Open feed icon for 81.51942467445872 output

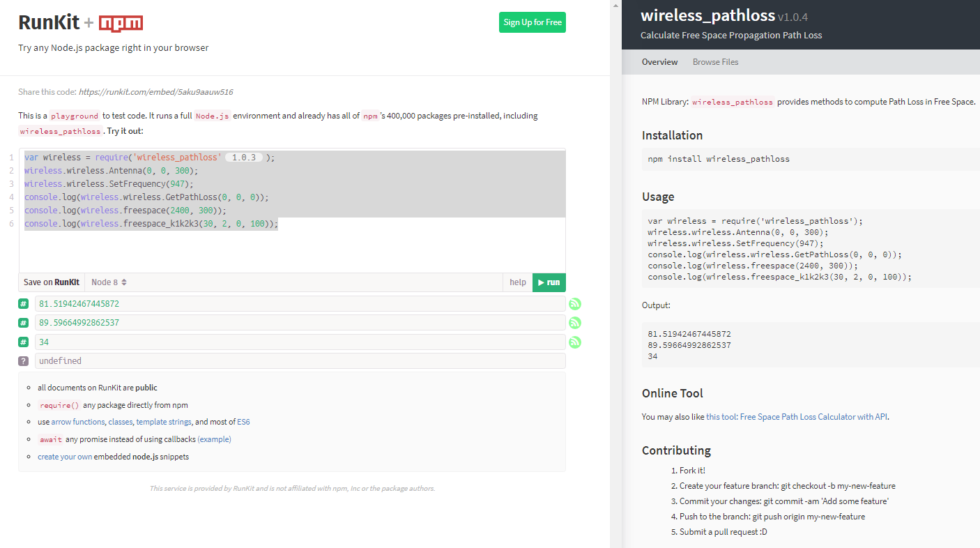click(x=575, y=304)
